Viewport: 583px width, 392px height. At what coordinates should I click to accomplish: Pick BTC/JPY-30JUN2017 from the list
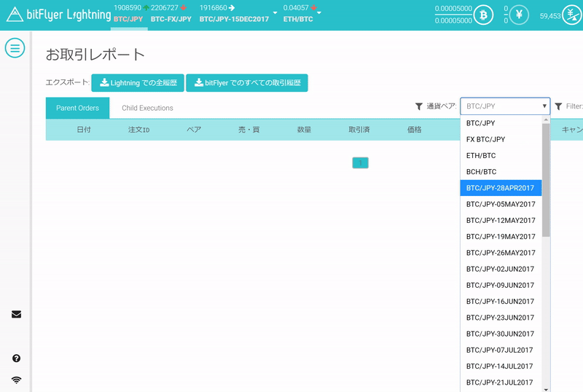click(x=501, y=334)
